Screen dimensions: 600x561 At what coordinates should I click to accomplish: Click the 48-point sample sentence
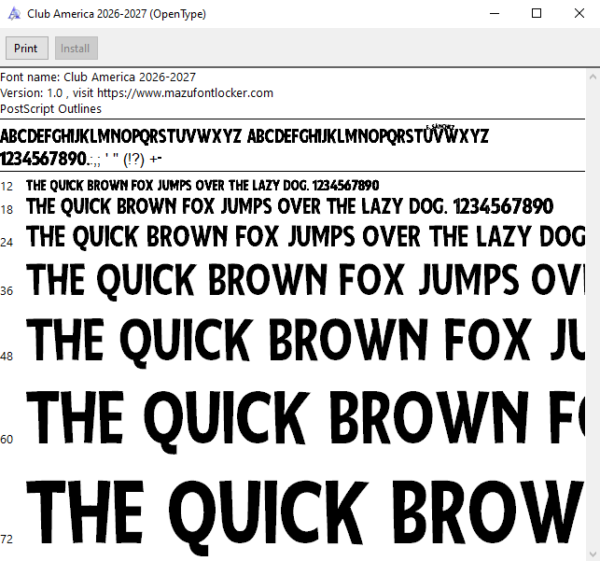[x=305, y=342]
